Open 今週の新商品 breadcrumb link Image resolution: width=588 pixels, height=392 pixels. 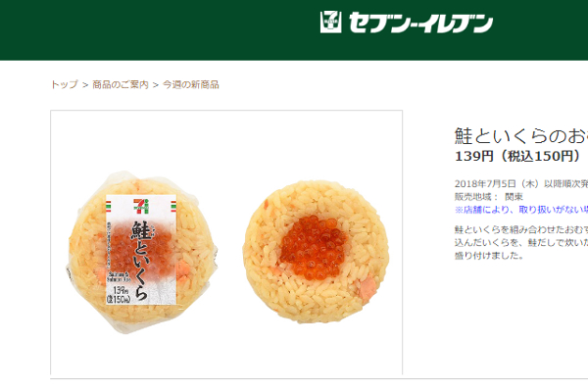click(x=190, y=85)
